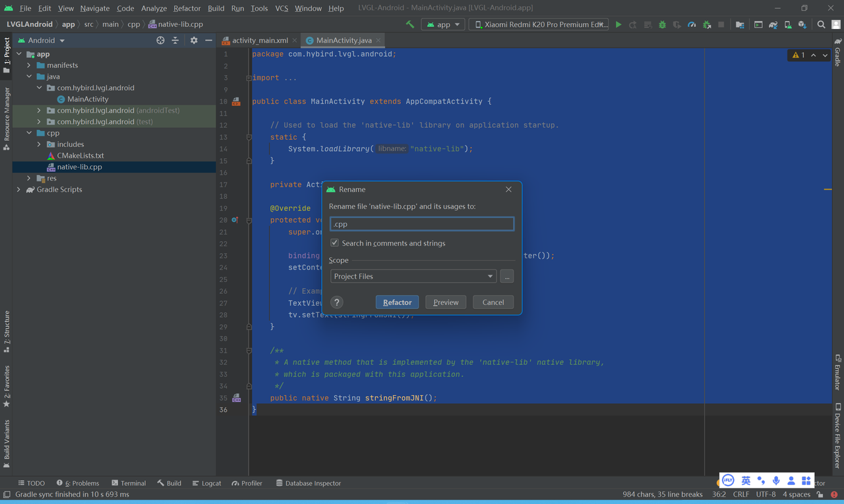The image size is (844, 504).
Task: Click the scope browse ellipsis button
Action: [506, 276]
